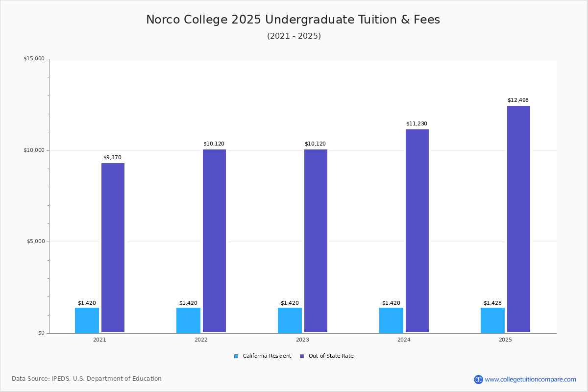Click California Resident blue legend swatch
The width and height of the screenshot is (588, 392).
coord(236,356)
